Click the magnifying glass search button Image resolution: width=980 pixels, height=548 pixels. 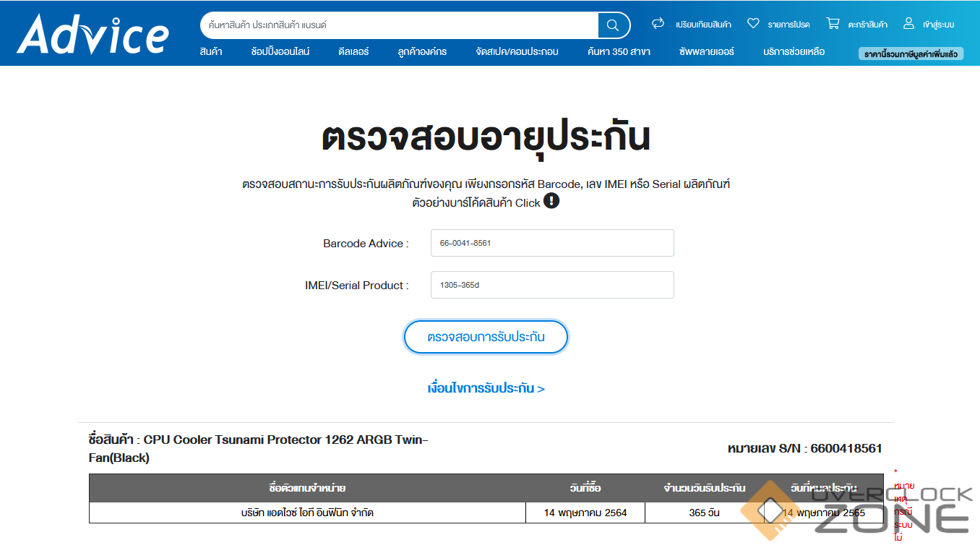pyautogui.click(x=614, y=25)
